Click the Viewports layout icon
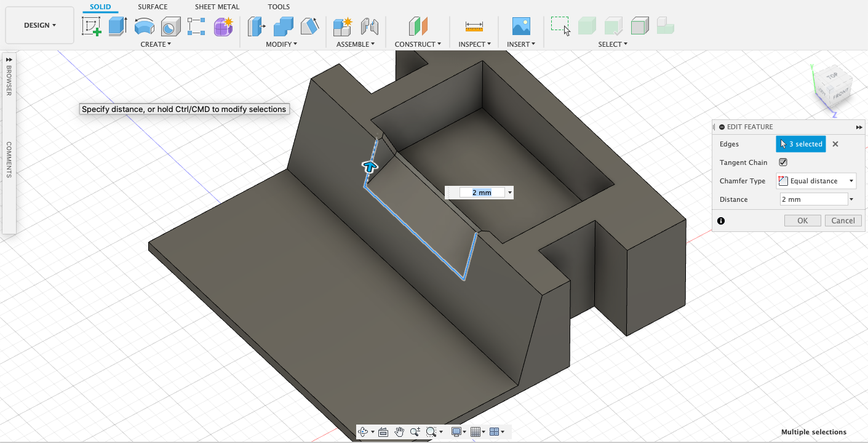The width and height of the screenshot is (868, 443). (494, 432)
